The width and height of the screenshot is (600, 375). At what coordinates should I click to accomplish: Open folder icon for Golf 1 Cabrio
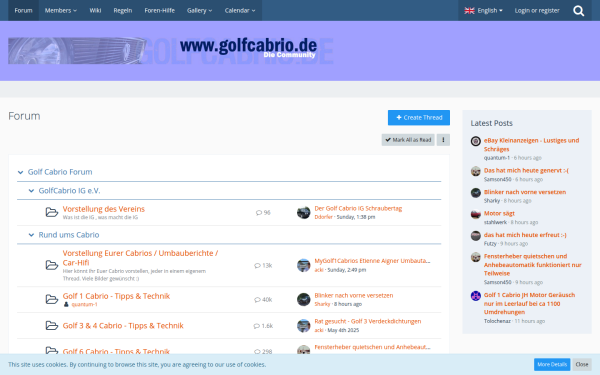[x=52, y=299]
